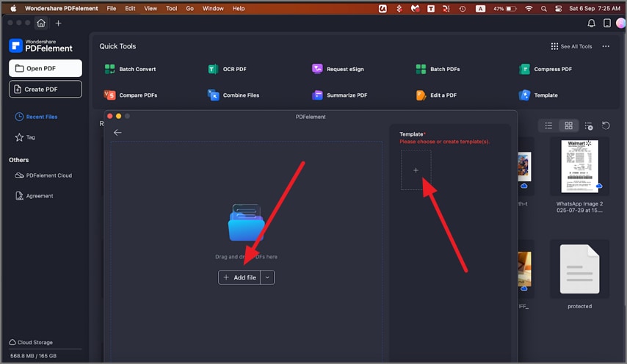Click See All Tools link
Screen dimensions: 627x364
point(571,46)
